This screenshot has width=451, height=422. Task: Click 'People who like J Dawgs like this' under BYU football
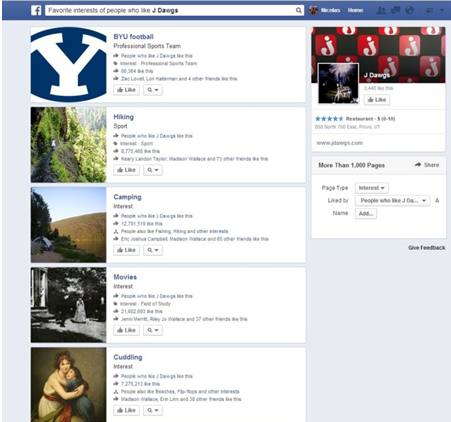157,56
